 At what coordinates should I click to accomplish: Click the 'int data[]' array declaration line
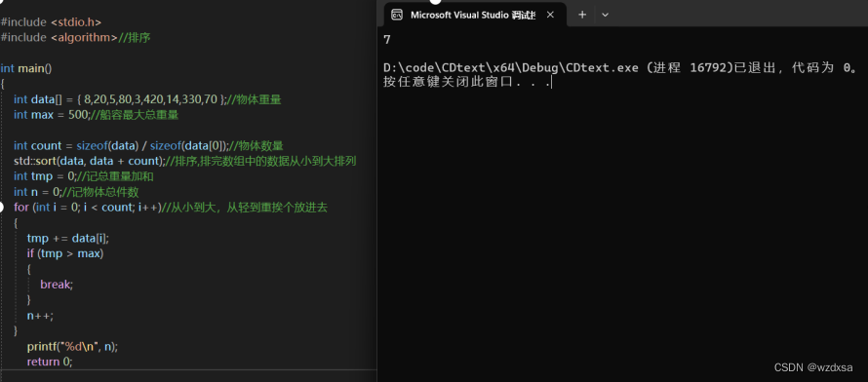pyautogui.click(x=148, y=99)
